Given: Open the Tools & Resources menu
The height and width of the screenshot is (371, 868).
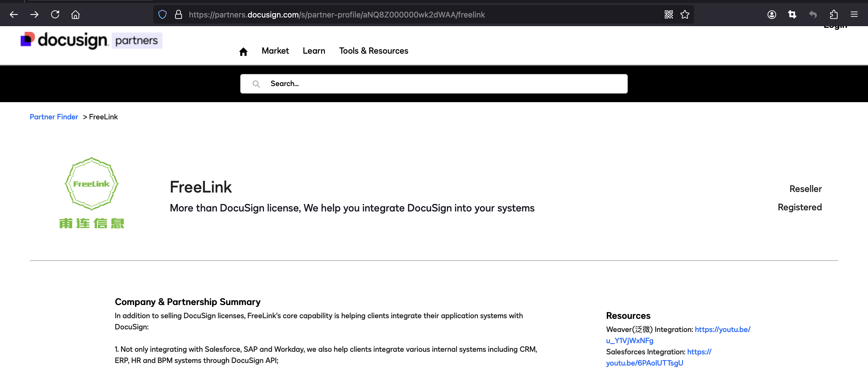Looking at the screenshot, I should pos(373,51).
